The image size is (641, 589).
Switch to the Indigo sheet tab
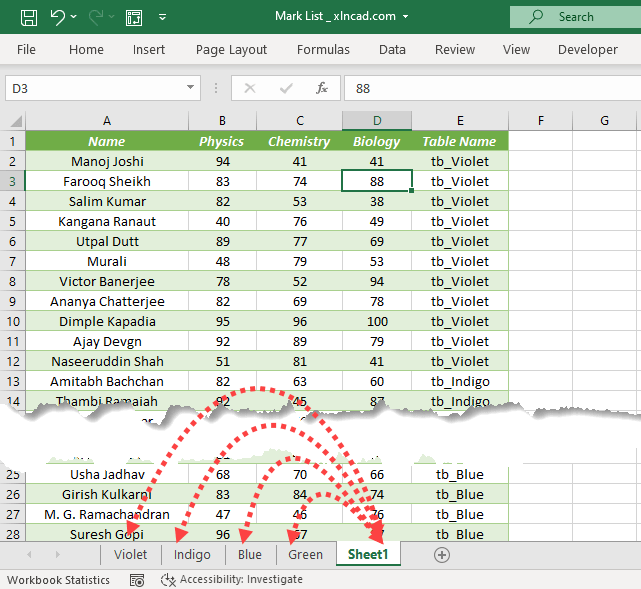click(192, 555)
